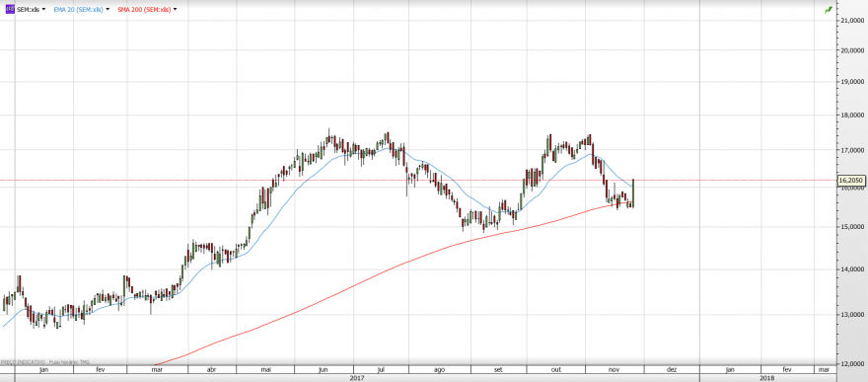Open the SEM:xlis instrument dropdown
This screenshot has height=382, width=868.
pyautogui.click(x=43, y=10)
